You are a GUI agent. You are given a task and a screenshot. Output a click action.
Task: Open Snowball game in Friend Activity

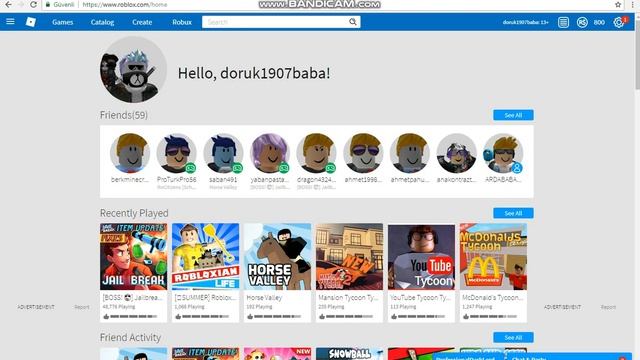coord(349,353)
